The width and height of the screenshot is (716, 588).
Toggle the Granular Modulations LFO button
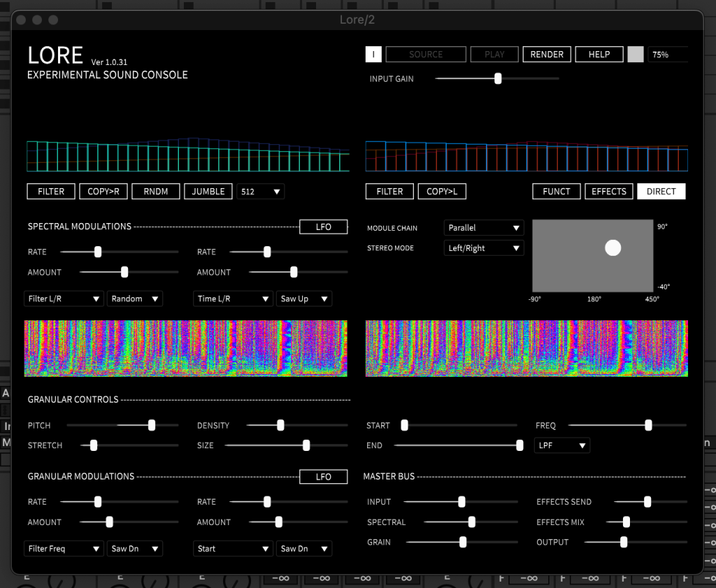323,477
